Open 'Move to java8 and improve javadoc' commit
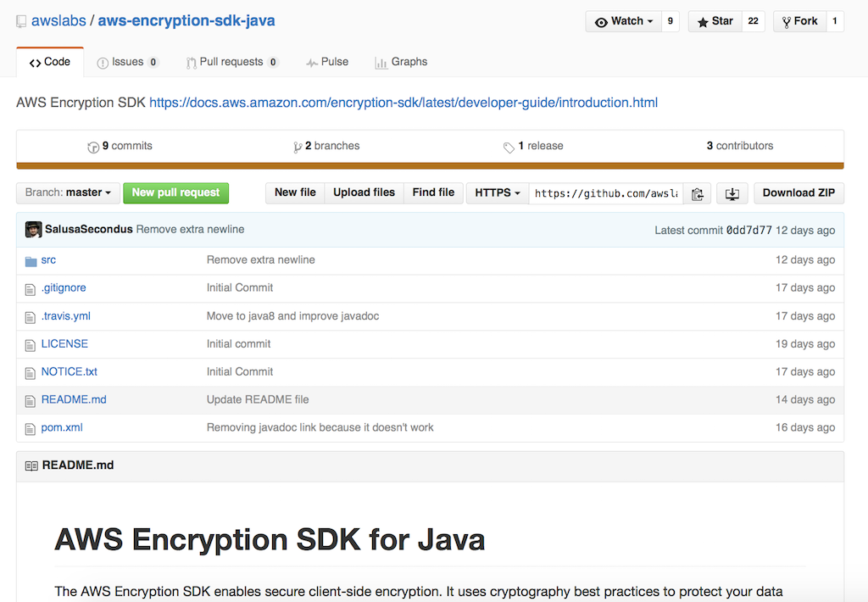Screen dimensions: 868x602 click(292, 316)
